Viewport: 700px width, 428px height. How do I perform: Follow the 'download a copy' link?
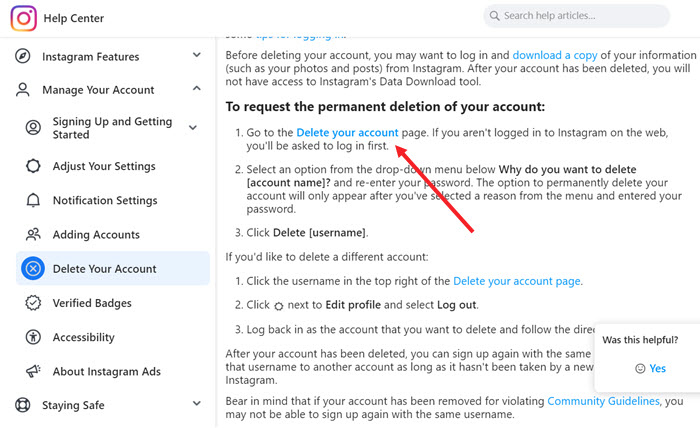tap(554, 53)
